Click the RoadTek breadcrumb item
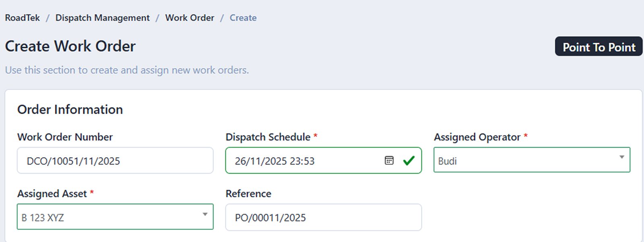The width and height of the screenshot is (644, 242). point(22,18)
